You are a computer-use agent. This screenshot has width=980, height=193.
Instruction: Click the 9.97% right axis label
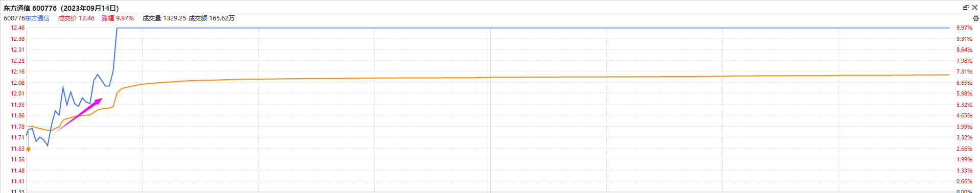pos(964,28)
